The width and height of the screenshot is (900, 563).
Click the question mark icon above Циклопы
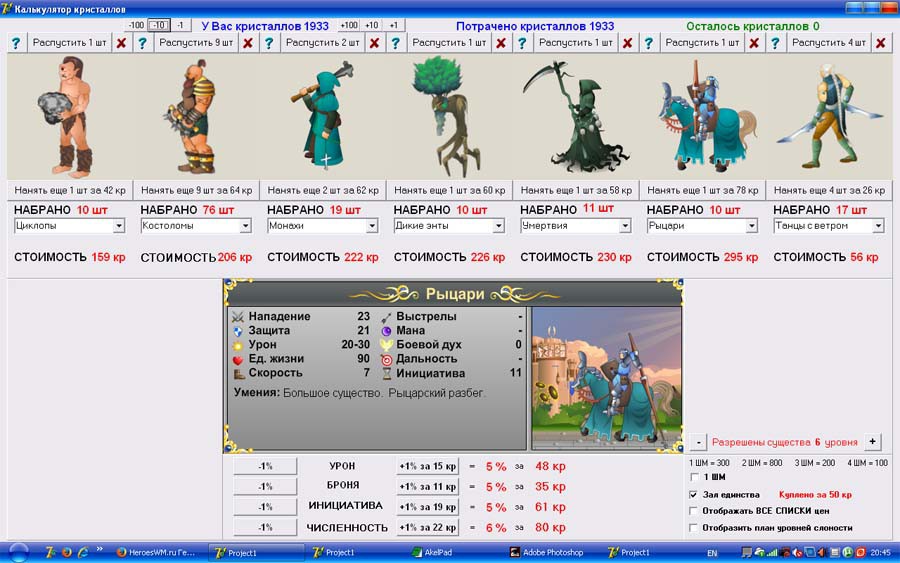click(x=16, y=43)
